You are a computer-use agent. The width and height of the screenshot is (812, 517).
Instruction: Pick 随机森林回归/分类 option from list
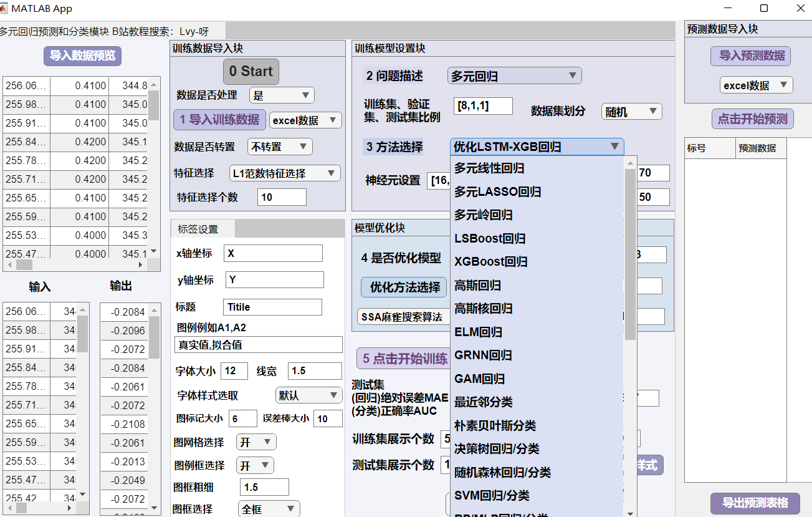coord(502,472)
